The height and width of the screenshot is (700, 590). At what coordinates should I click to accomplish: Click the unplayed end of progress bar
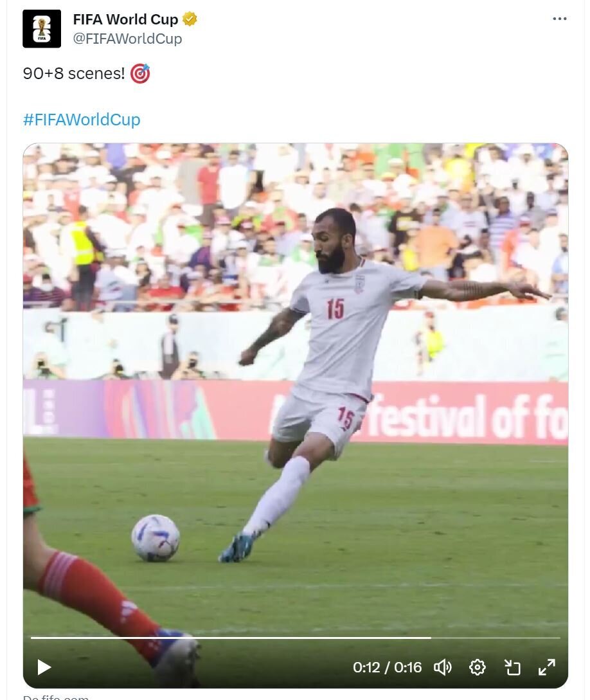[x=496, y=638]
